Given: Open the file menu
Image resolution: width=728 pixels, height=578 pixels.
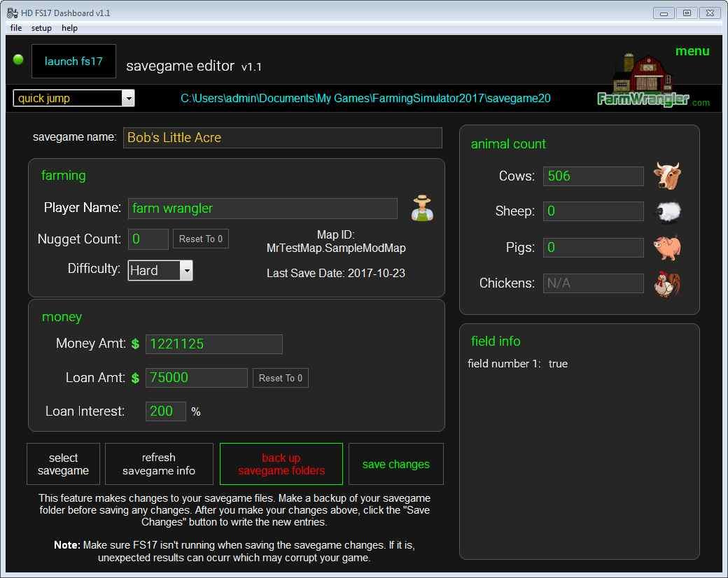Looking at the screenshot, I should coord(16,28).
